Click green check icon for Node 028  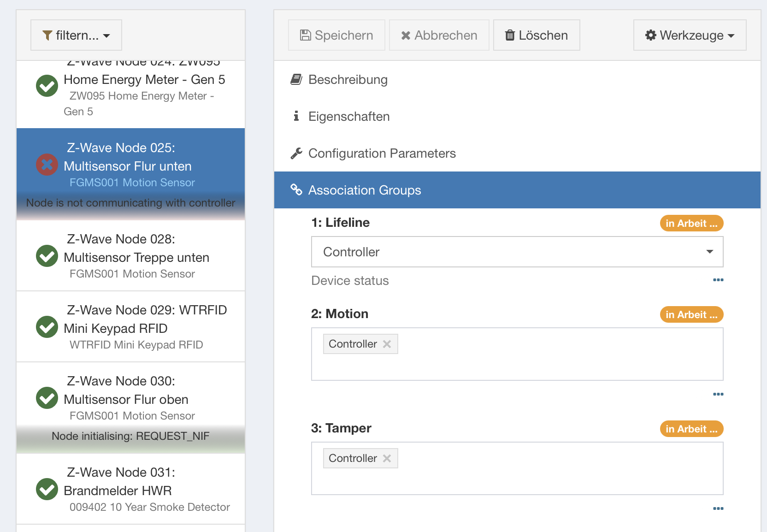coord(47,256)
